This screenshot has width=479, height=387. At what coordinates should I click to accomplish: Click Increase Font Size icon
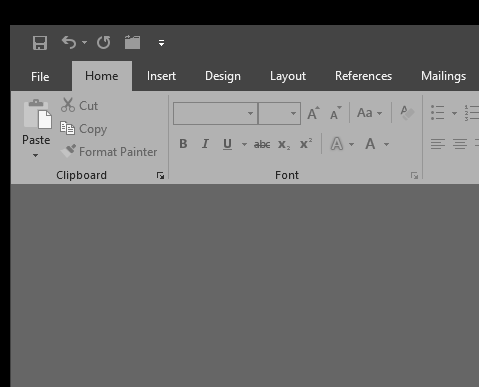[313, 113]
